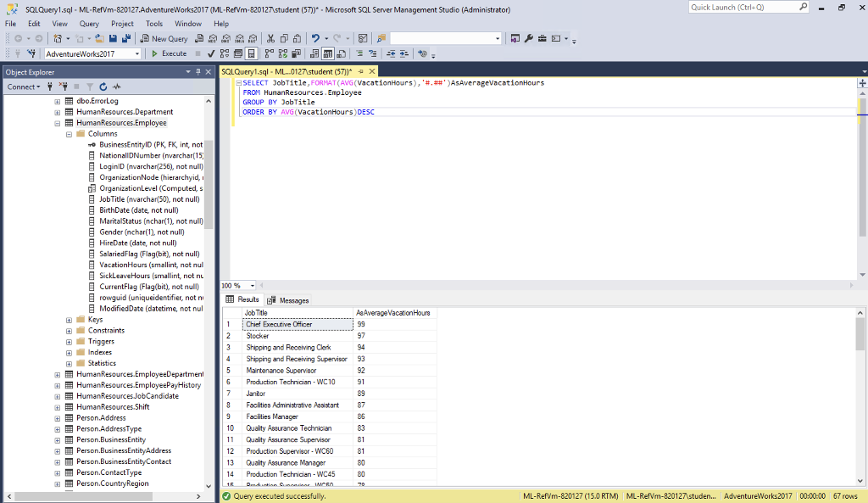The image size is (868, 503).
Task: Pin the Object Explorer panel
Action: 198,72
